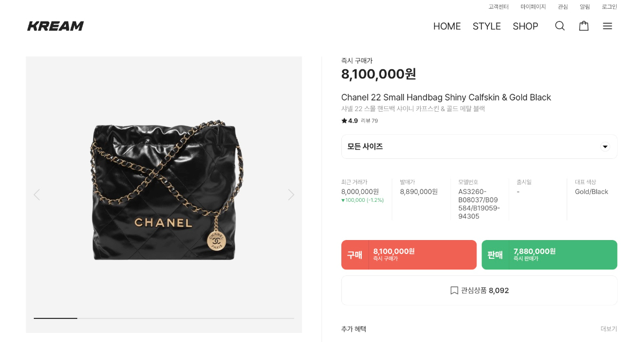This screenshot has width=644, height=342.
Task: Show the next product image arrow
Action: point(291,194)
